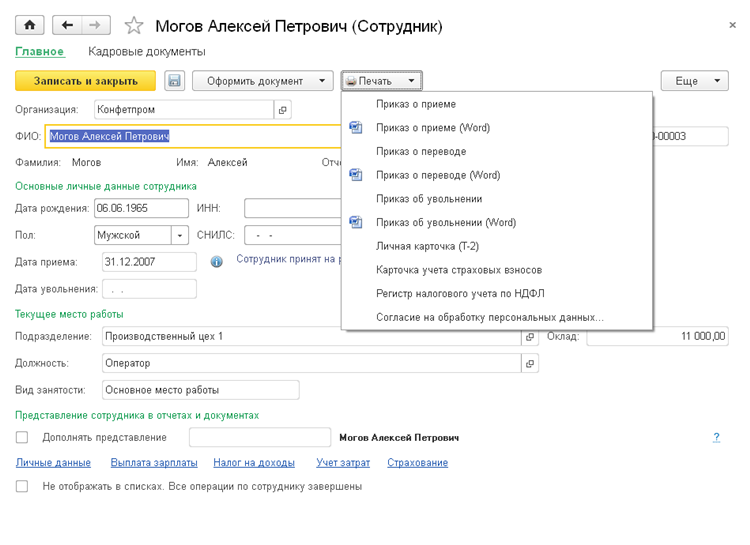750x545 pixels.
Task: Click open icon for Подразделение field
Action: point(529,337)
